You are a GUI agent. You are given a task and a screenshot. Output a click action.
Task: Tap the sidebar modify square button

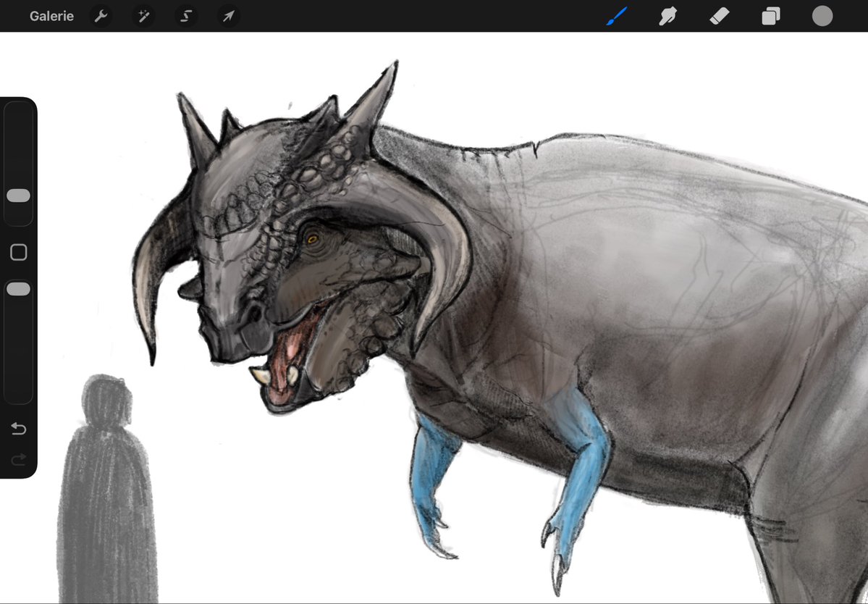(18, 251)
